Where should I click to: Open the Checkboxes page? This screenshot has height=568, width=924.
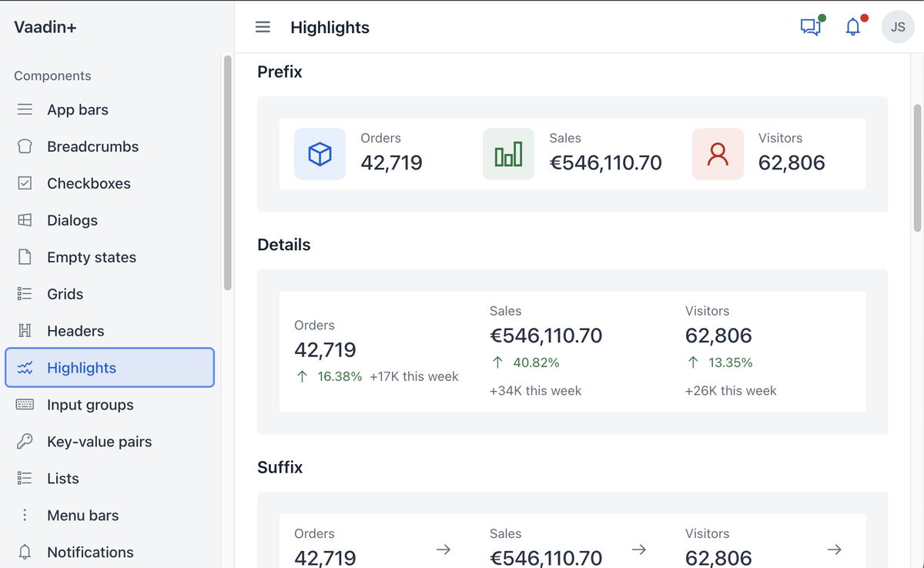point(109,183)
